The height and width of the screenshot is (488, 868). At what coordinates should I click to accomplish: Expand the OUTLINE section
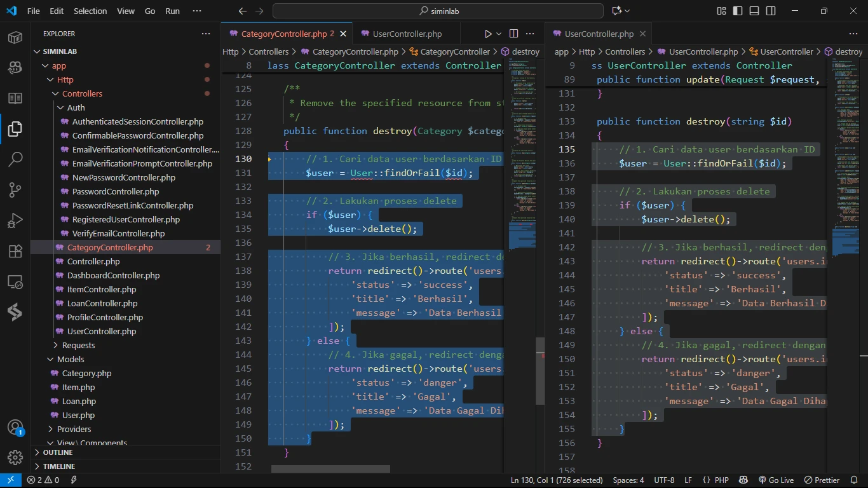click(58, 452)
